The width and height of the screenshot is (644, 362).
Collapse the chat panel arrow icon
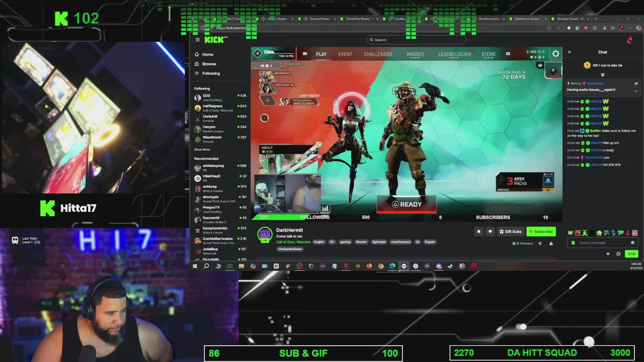tap(570, 52)
